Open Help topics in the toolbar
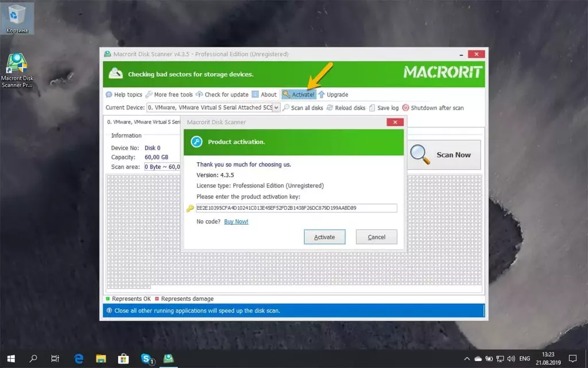This screenshot has width=588, height=368. click(x=124, y=95)
